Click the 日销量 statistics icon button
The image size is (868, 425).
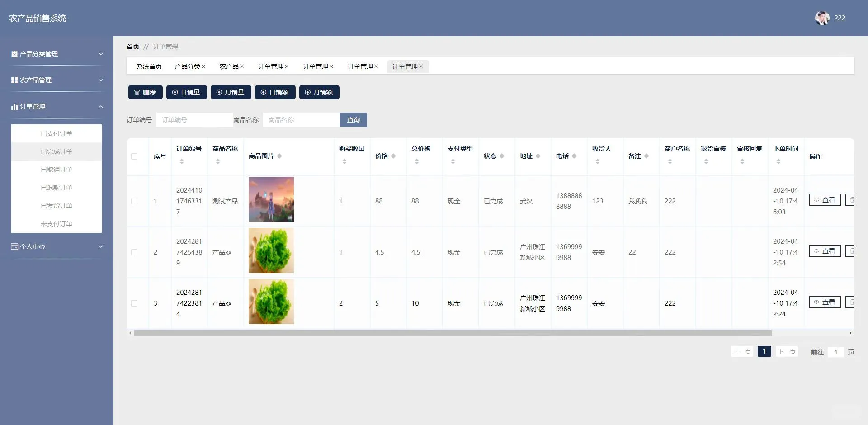[174, 92]
